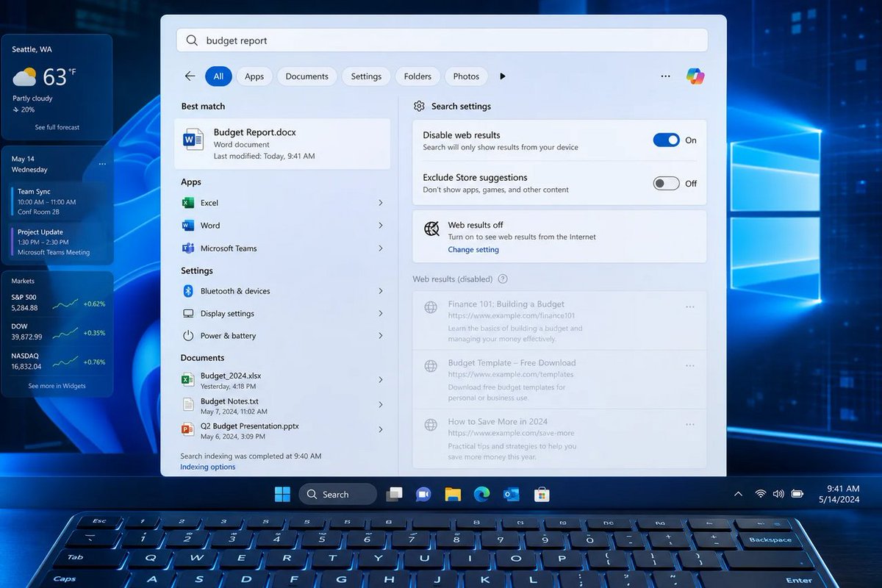Click the S&P 500 market row
The height and width of the screenshot is (588, 882).
58,303
